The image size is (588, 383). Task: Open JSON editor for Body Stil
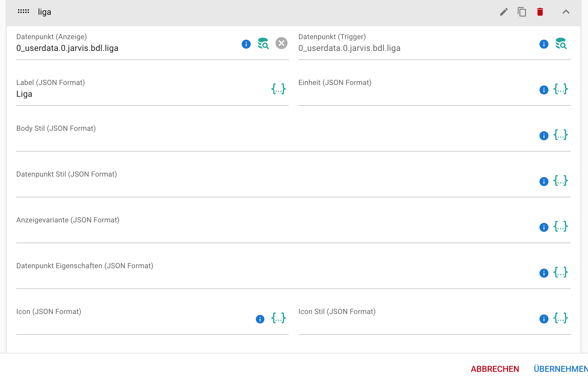click(x=561, y=135)
